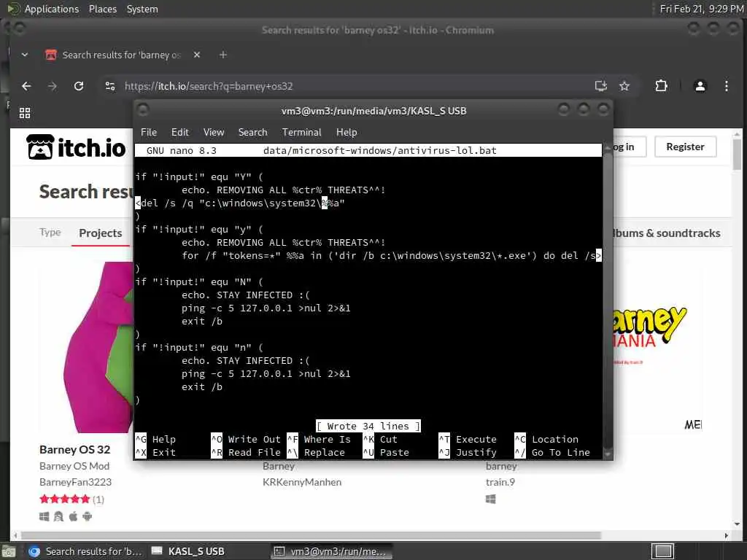Screen dimensions: 747x560
Task: Click the Chromium forward arrow
Action: coord(53,86)
